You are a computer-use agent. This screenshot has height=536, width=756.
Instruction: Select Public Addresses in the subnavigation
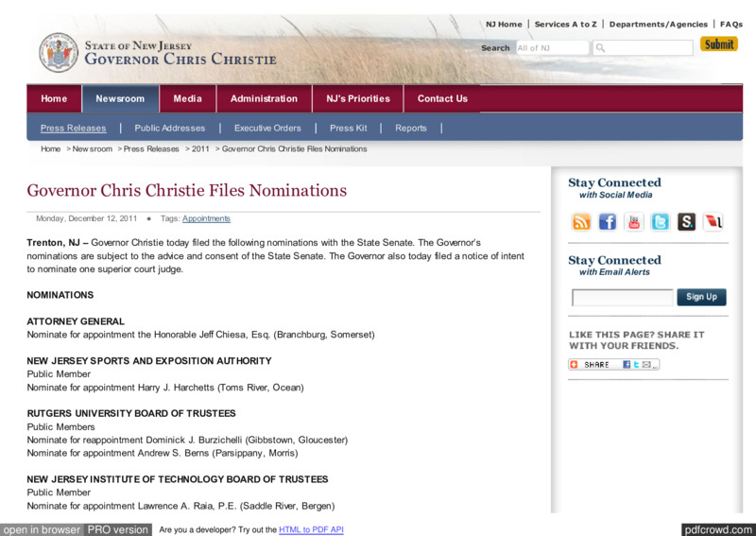(170, 129)
